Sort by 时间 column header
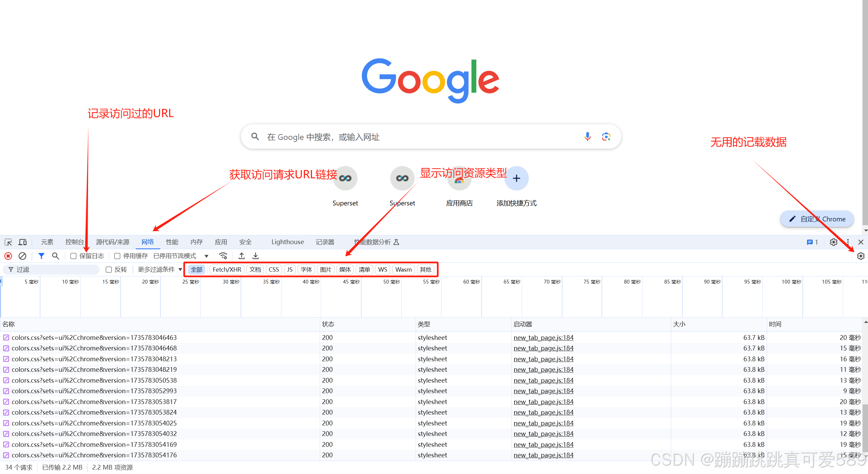This screenshot has height=474, width=868. tap(814, 324)
